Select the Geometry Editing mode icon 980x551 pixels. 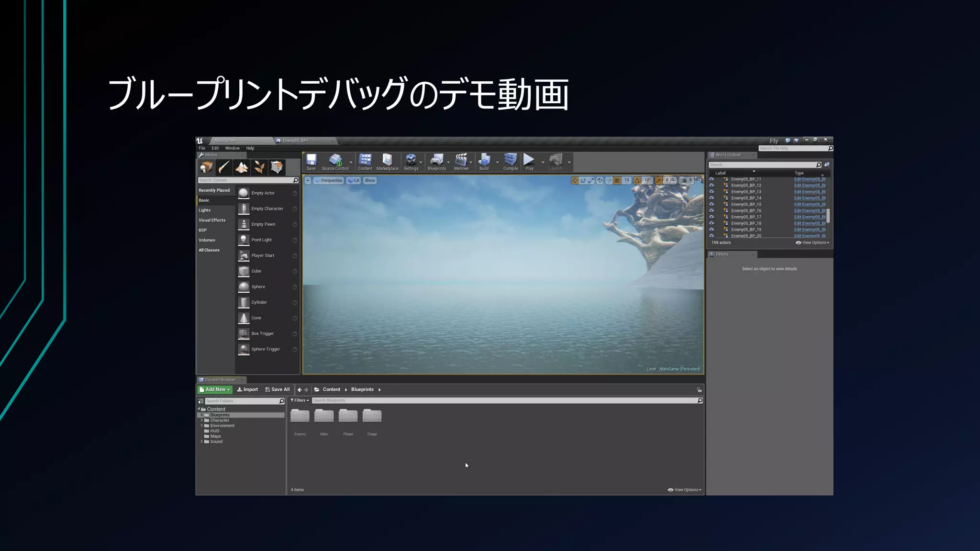point(277,167)
